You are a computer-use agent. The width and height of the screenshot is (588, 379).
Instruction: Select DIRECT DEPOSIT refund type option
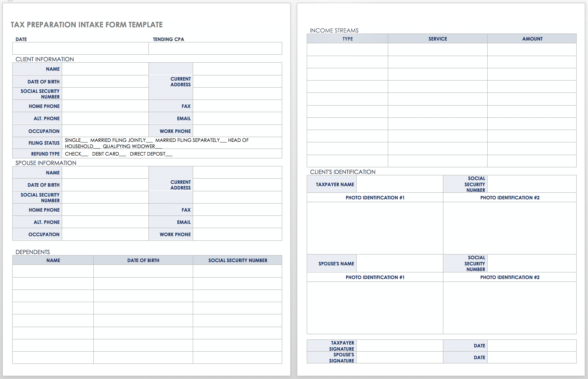pos(151,154)
